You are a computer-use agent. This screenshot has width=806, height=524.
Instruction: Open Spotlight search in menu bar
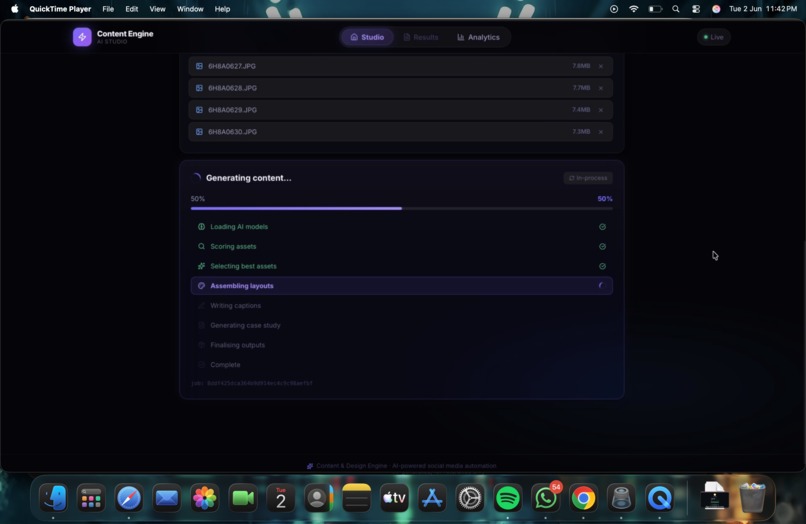coord(675,9)
